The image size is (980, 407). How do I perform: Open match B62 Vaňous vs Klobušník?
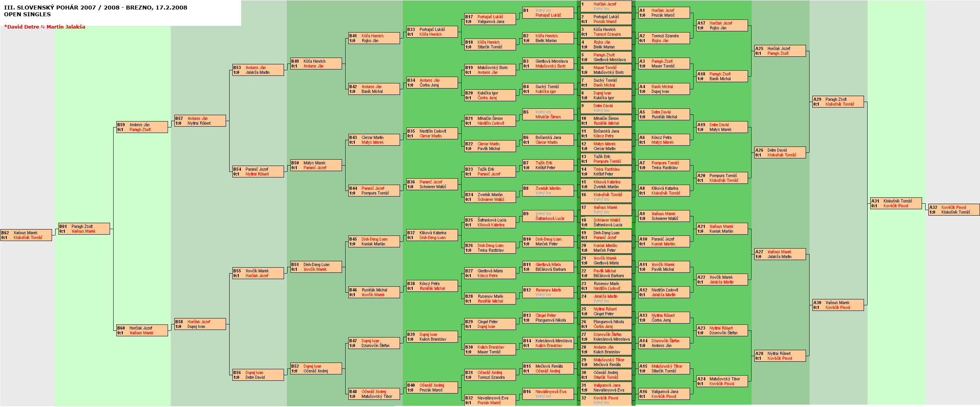coord(26,235)
